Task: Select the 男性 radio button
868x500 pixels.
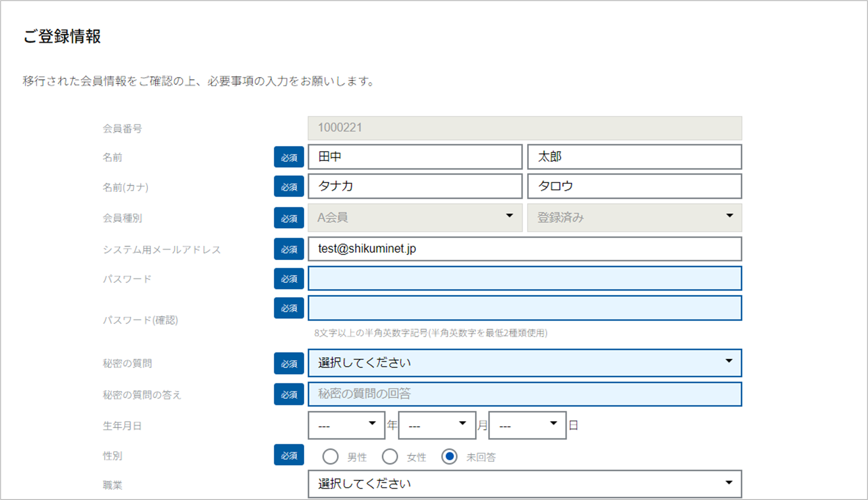Action: 330,456
